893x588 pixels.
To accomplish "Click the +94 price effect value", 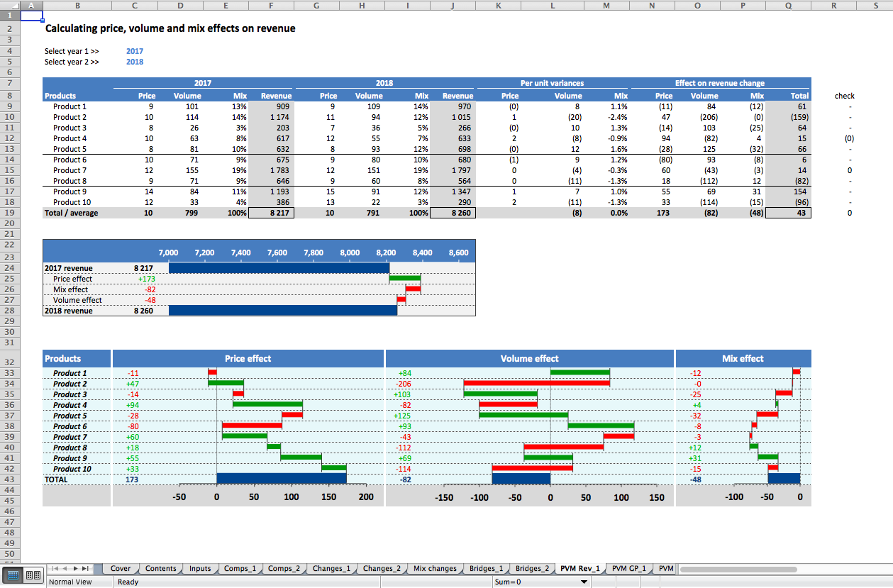I will point(133,405).
